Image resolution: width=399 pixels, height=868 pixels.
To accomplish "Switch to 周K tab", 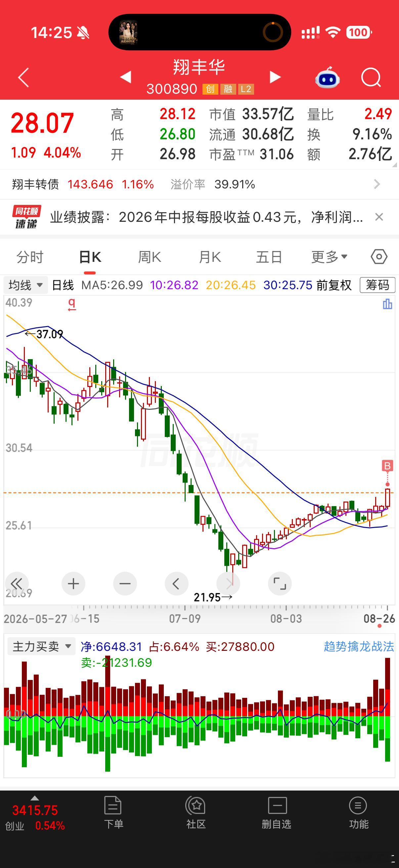I will (x=150, y=257).
